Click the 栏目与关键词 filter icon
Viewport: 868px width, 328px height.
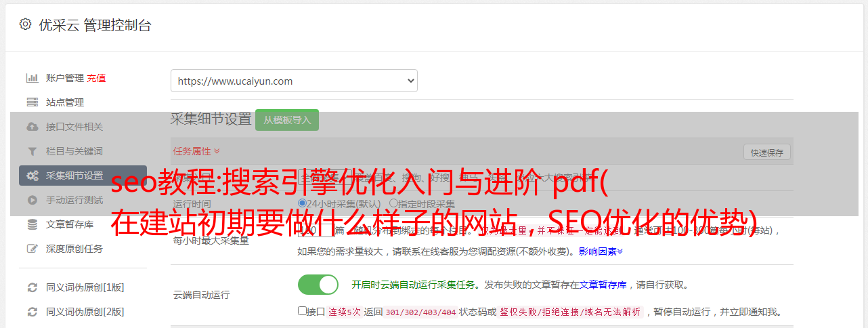[32, 151]
